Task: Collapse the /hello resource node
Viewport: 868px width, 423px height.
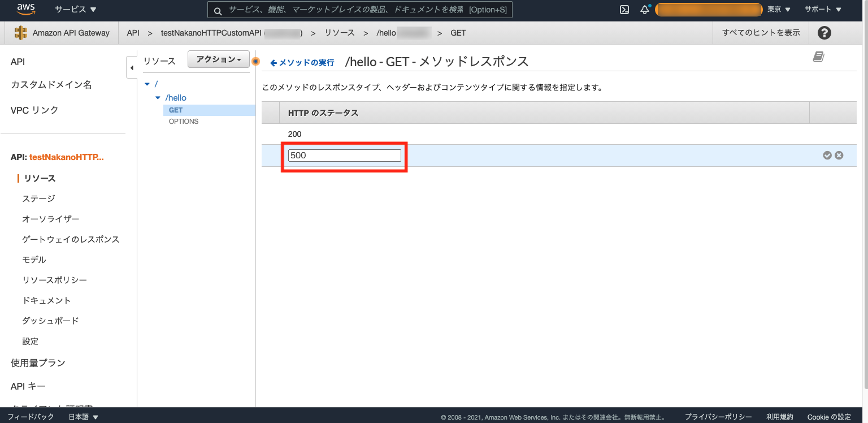Action: pyautogui.click(x=158, y=98)
